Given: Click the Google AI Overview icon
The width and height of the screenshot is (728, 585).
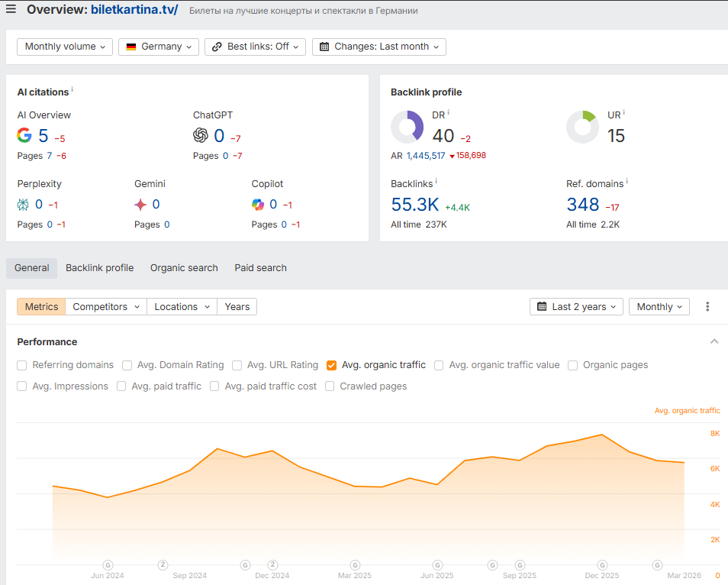Looking at the screenshot, I should (x=24, y=135).
